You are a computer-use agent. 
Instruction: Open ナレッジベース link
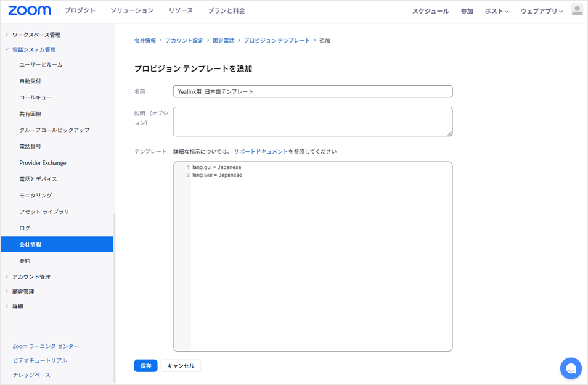tap(31, 375)
